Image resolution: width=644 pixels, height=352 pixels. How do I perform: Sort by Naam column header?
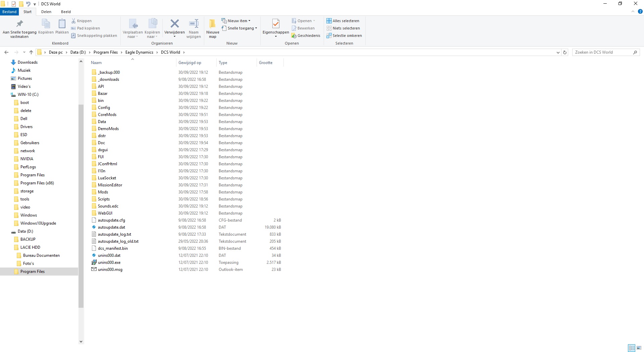[132, 63]
